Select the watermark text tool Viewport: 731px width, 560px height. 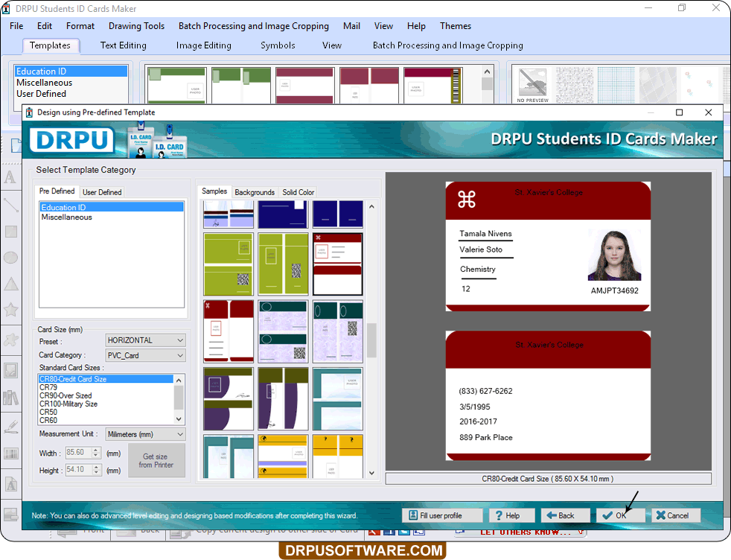10,485
